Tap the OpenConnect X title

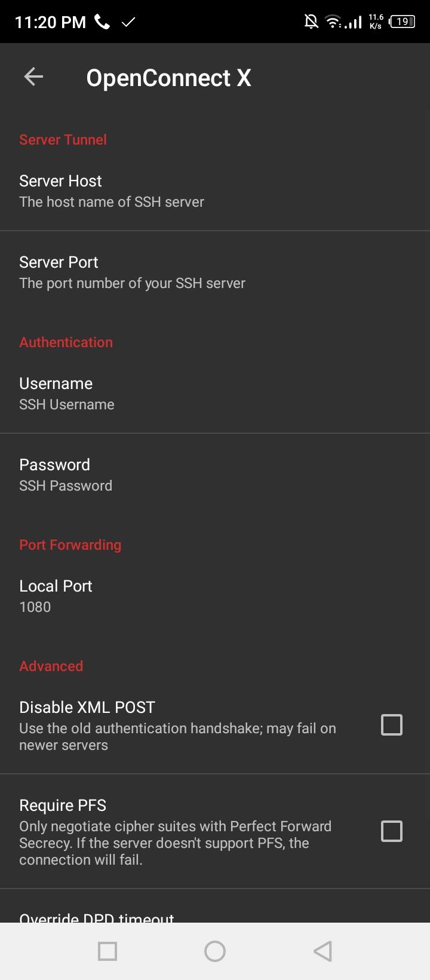coord(168,78)
